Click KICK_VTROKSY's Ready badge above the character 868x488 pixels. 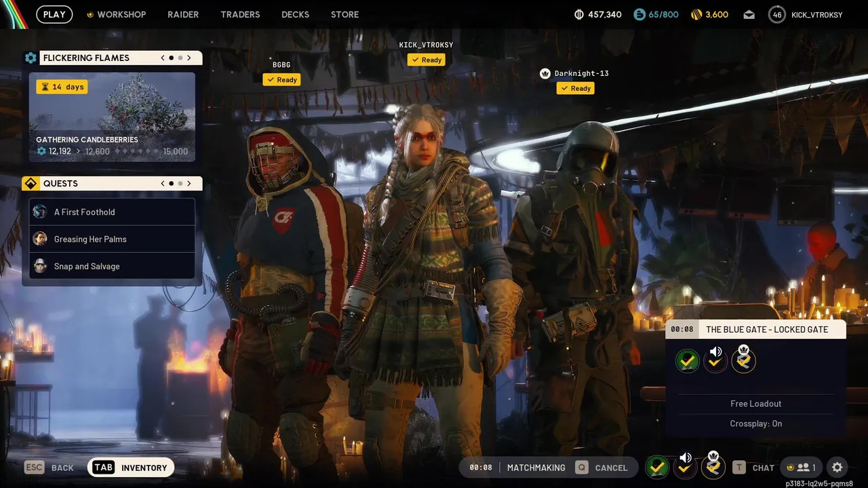426,60
